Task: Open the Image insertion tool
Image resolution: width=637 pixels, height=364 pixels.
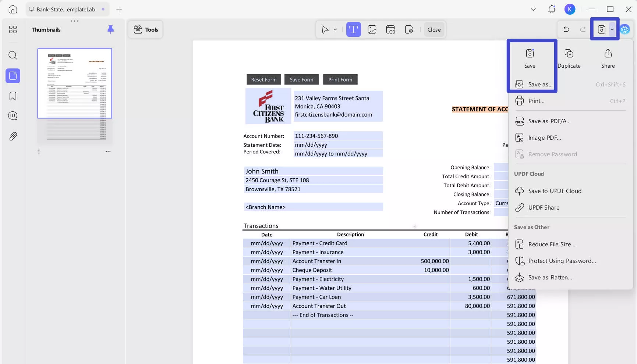Action: pos(372,29)
